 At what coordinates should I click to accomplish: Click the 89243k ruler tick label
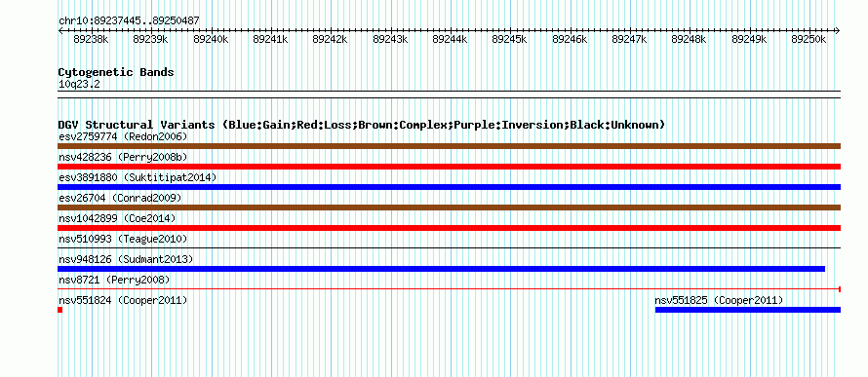[x=390, y=39]
